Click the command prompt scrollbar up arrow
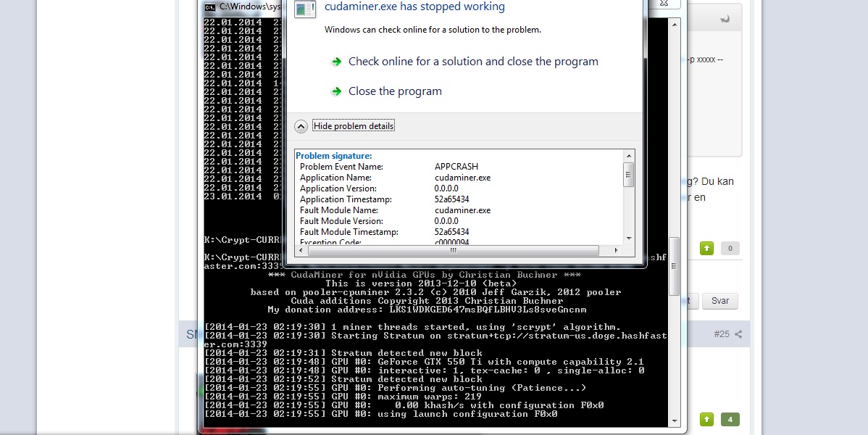 tap(675, 25)
